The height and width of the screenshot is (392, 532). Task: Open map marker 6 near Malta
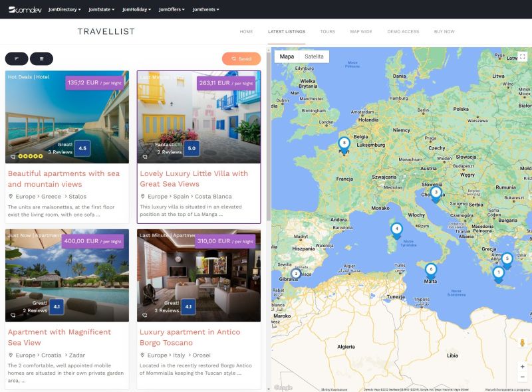[432, 270]
